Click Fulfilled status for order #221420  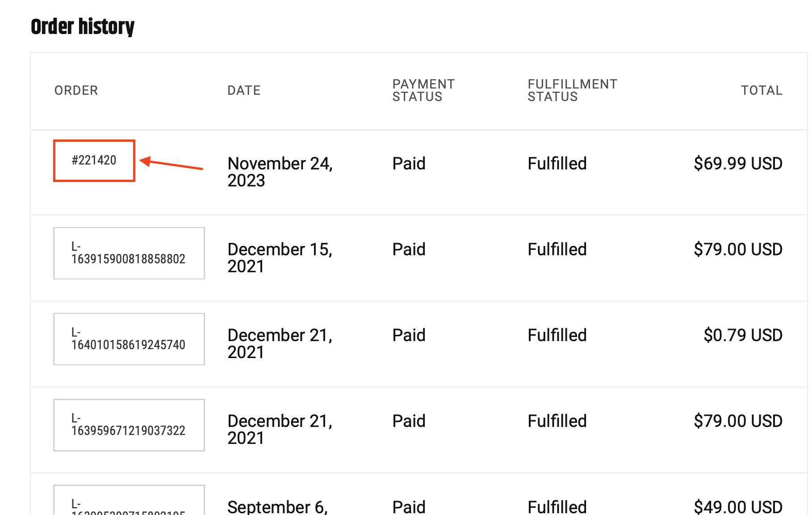point(557,164)
